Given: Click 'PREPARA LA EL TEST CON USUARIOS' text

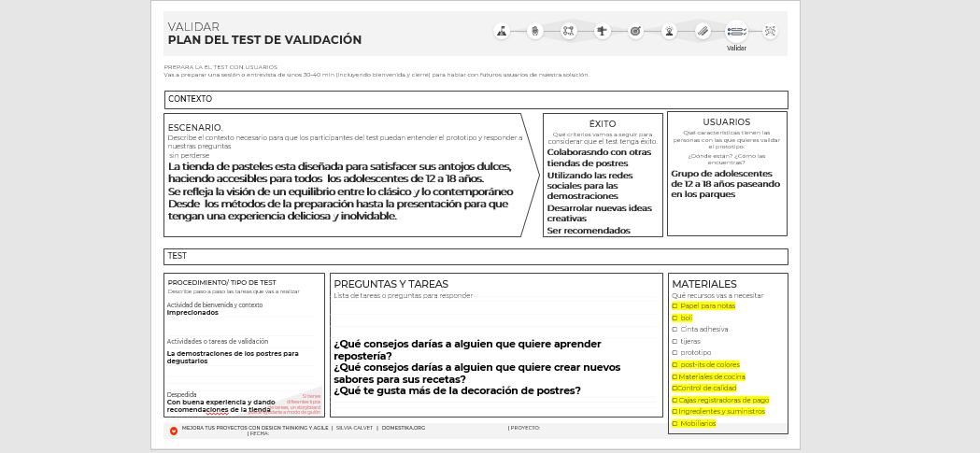Looking at the screenshot, I should pyautogui.click(x=220, y=67).
